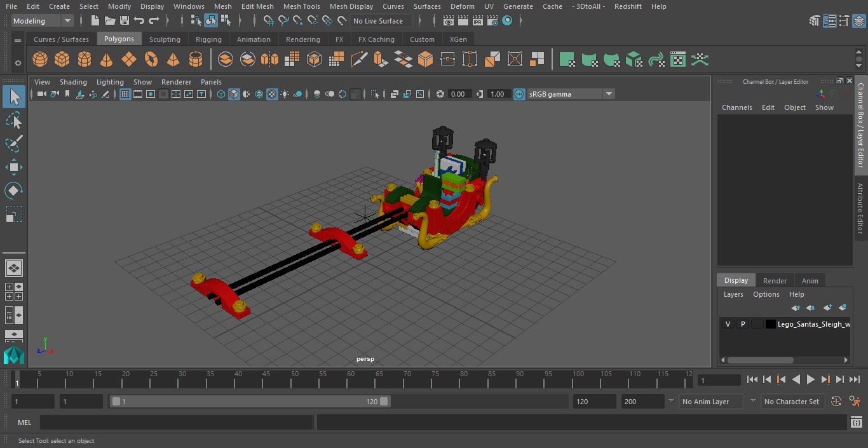The width and height of the screenshot is (868, 448).
Task: Activate the Scale tool in the toolbox
Action: click(14, 214)
